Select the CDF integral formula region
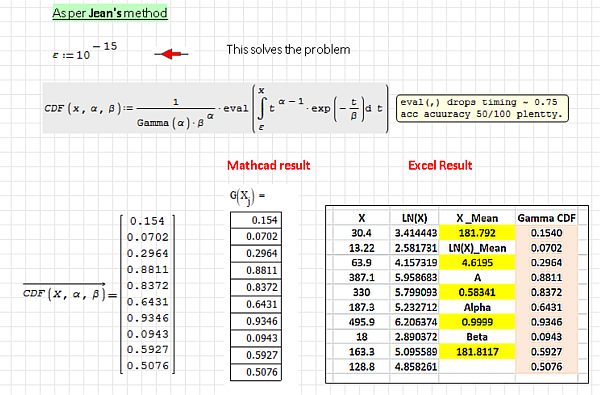Viewport: 600px width, 395px height. (215, 108)
